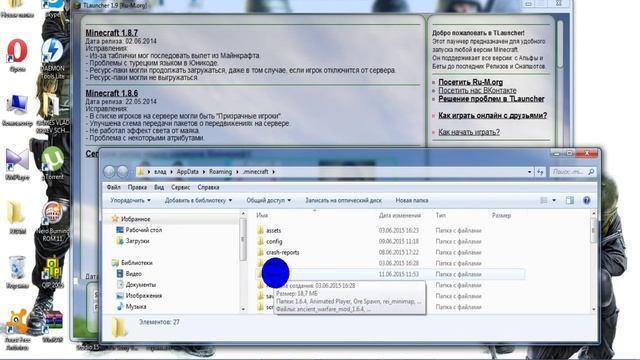640x360 pixels.
Task: Open the Explorer view options dropdown arrow
Action: pos(554,200)
